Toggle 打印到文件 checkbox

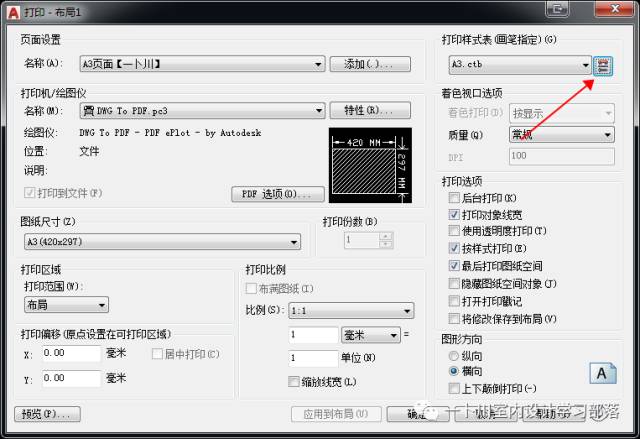[29, 193]
